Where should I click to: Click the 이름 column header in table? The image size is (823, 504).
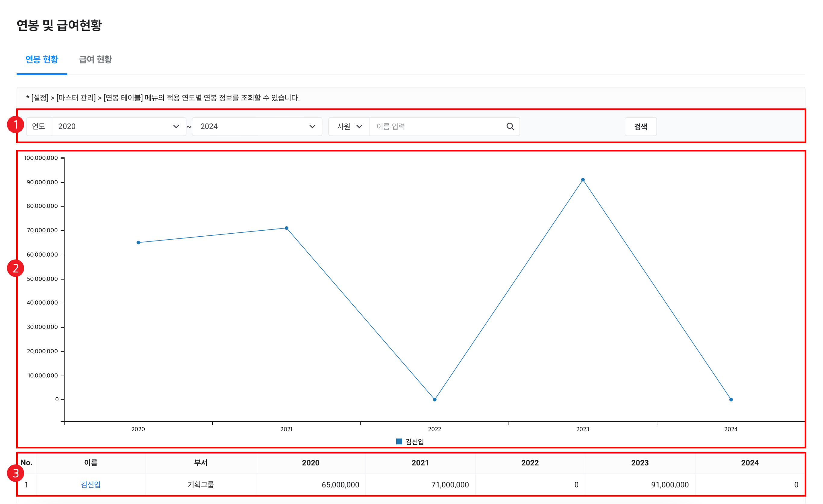(90, 463)
